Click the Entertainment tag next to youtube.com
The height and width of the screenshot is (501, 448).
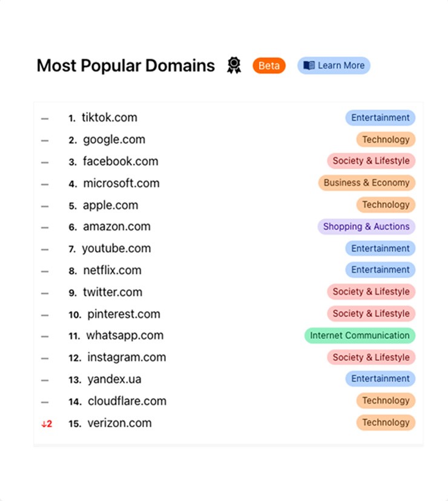380,248
